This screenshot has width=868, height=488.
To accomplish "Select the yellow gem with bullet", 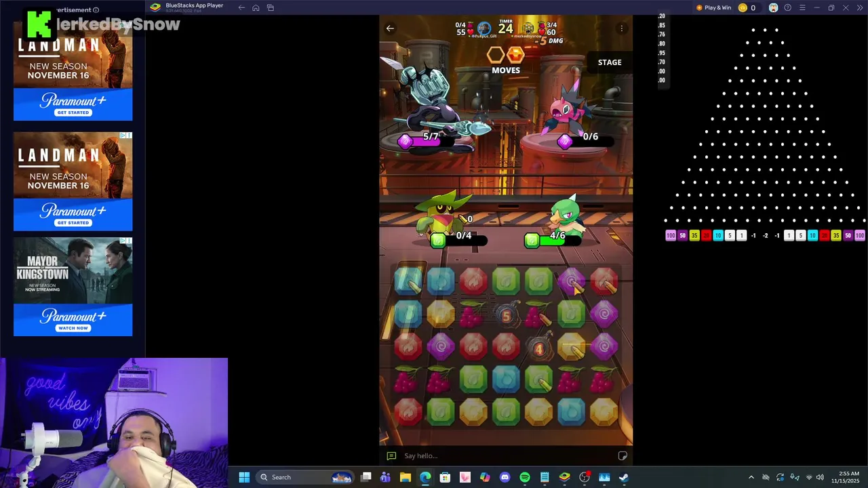I will coord(572,348).
